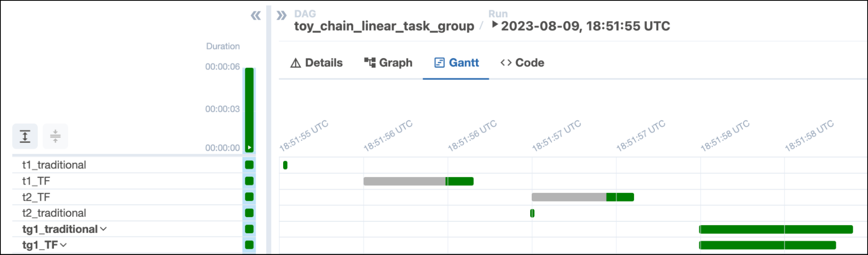Switch to the Graph tab
Image resolution: width=868 pixels, height=255 pixels.
(388, 63)
